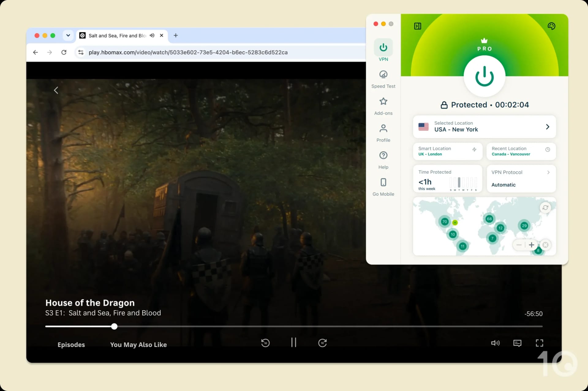Viewport: 588px width, 391px height.
Task: Zoom in on the server map
Action: 531,245
